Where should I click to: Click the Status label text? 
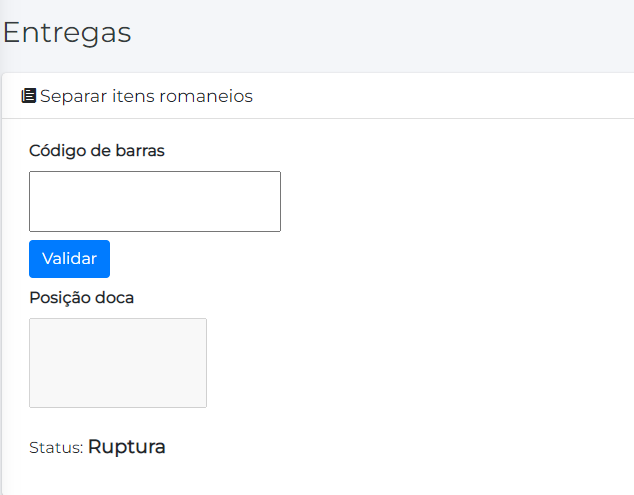56,449
